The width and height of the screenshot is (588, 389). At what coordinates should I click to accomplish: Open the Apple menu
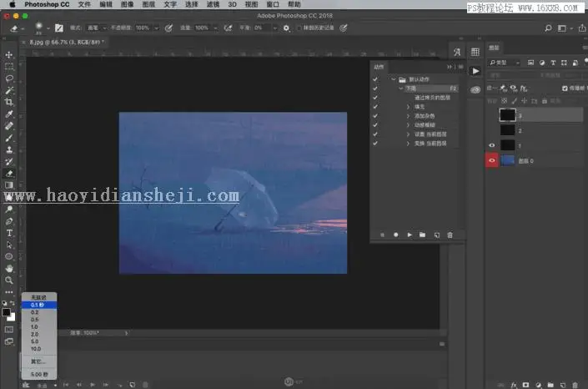(x=12, y=4)
